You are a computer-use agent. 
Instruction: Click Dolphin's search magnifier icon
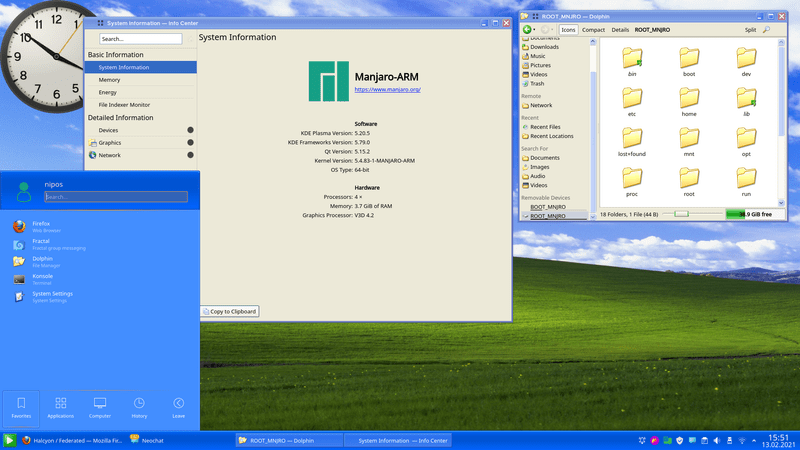[x=766, y=30]
